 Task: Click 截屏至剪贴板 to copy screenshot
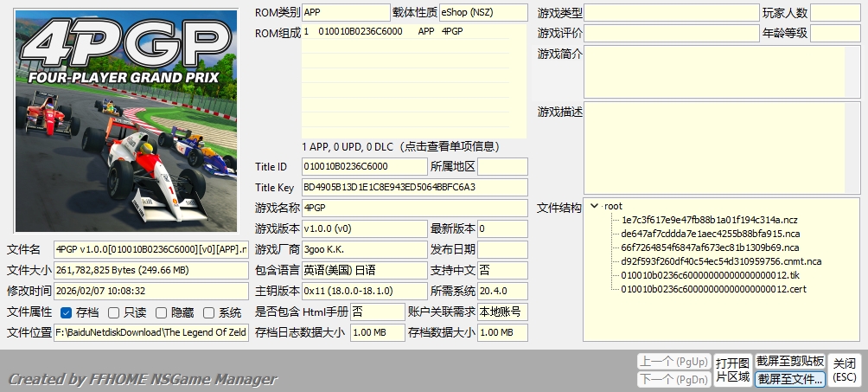click(x=790, y=361)
